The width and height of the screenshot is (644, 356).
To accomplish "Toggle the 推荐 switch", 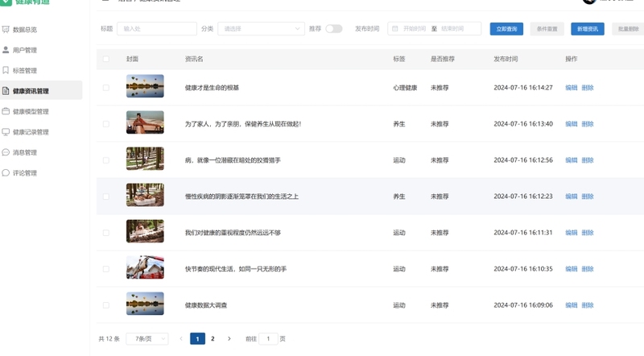I will (x=334, y=29).
